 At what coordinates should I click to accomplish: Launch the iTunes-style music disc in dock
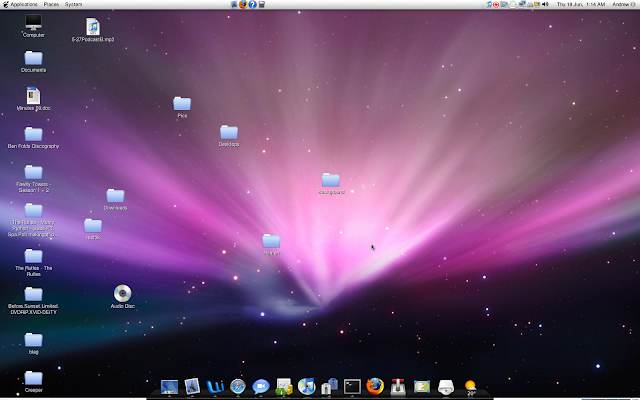[x=307, y=386]
